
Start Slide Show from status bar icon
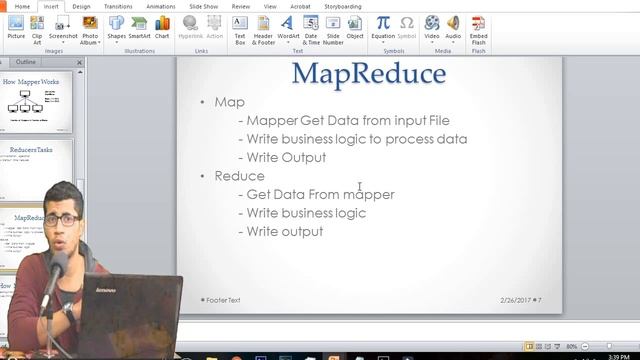click(x=557, y=347)
